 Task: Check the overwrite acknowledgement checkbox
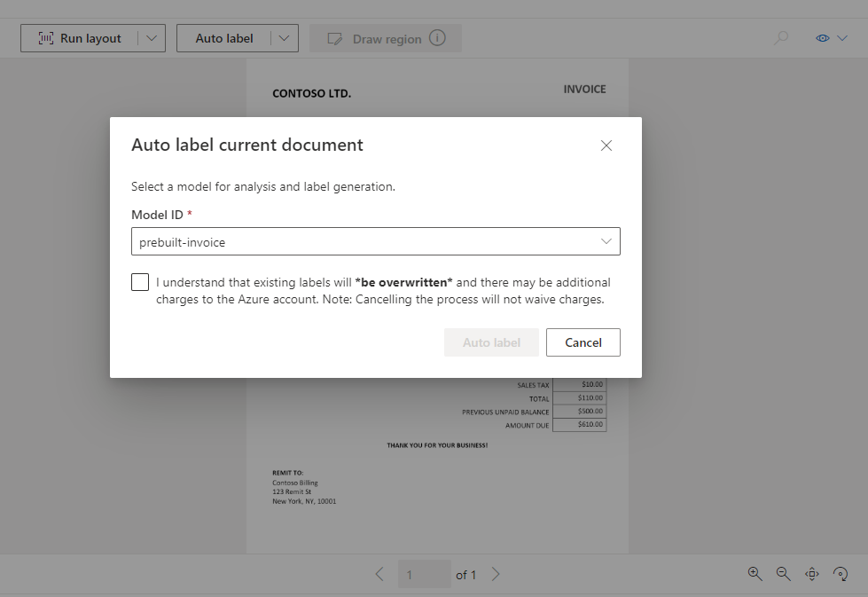coord(140,282)
